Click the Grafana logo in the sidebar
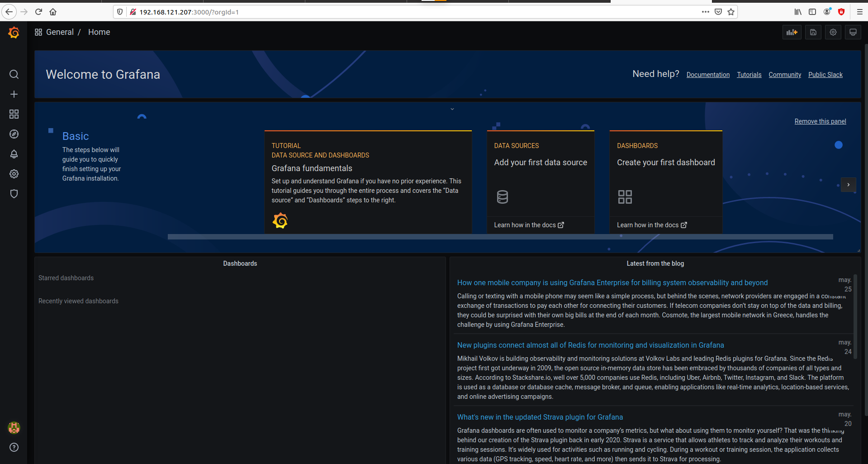 [14, 32]
